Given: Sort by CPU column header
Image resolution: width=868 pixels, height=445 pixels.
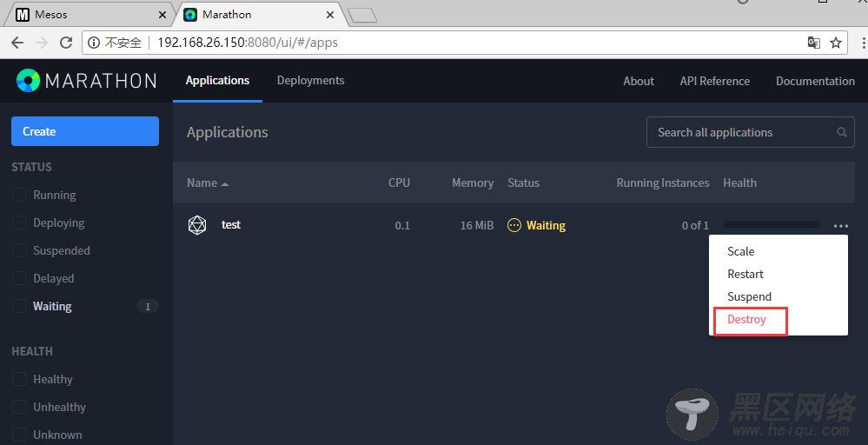Looking at the screenshot, I should (x=399, y=183).
